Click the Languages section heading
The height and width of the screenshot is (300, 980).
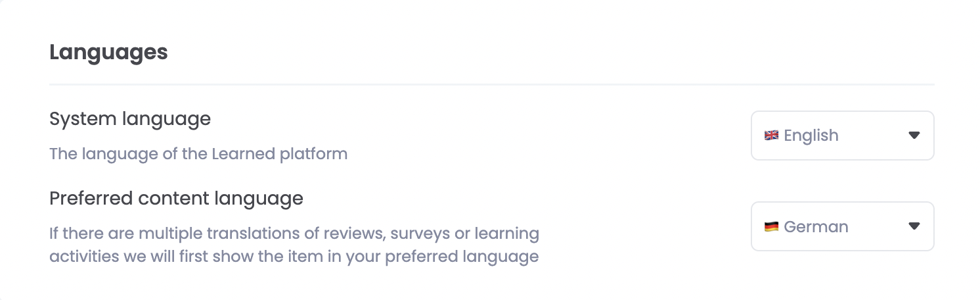click(x=108, y=52)
